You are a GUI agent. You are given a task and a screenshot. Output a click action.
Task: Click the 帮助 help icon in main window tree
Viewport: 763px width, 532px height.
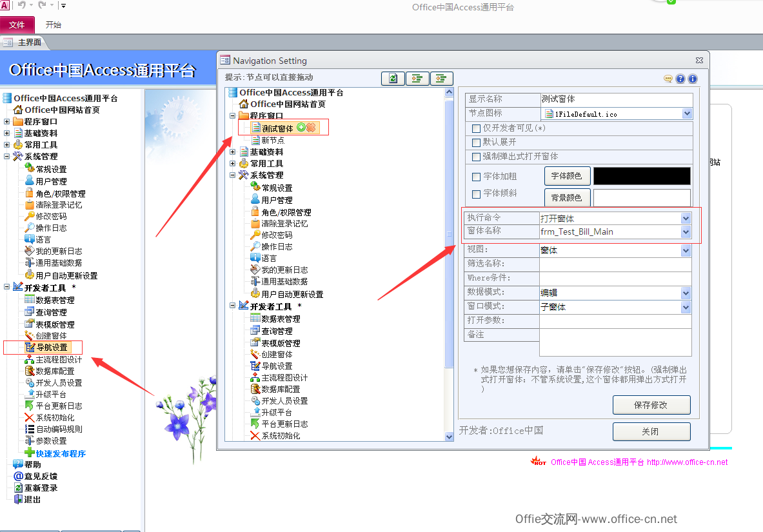(x=18, y=464)
